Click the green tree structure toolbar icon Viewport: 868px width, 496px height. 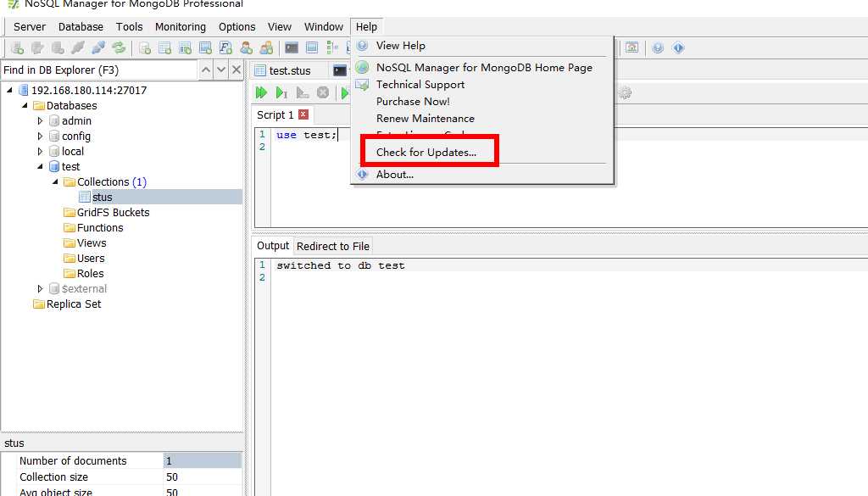(332, 48)
